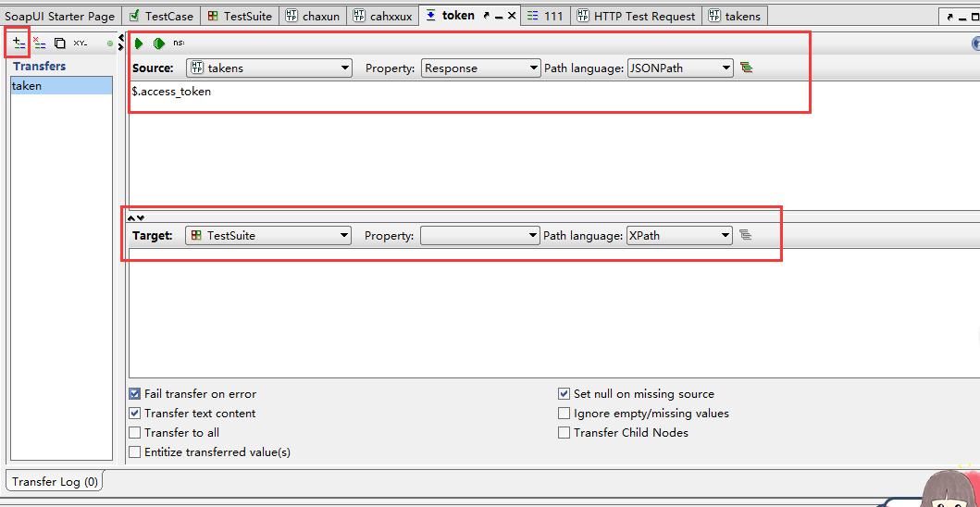Declare namespaces with the ns: button

[179, 43]
